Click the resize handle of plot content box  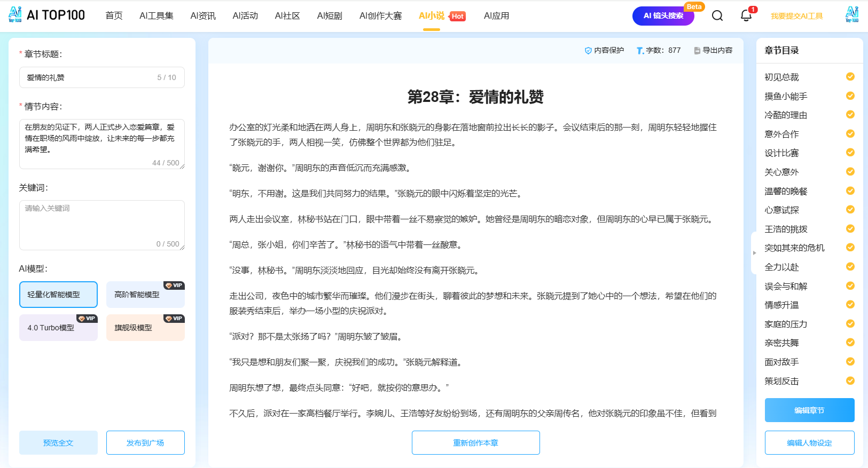tap(182, 166)
